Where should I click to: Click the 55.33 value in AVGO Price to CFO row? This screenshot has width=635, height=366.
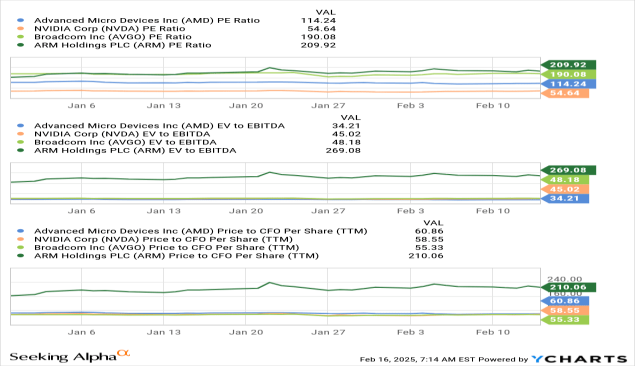click(x=429, y=247)
